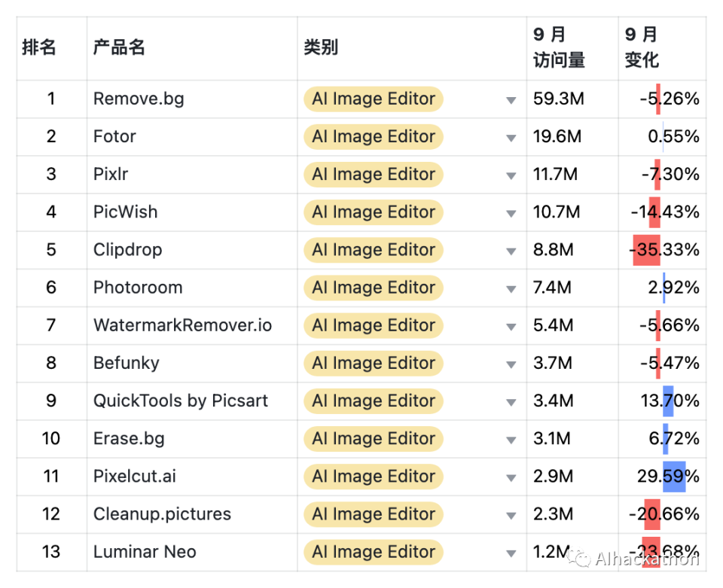Click the blue 29.59% change bar for Pixelcut.ai
Screen dimensions: 723x588
pos(674,477)
